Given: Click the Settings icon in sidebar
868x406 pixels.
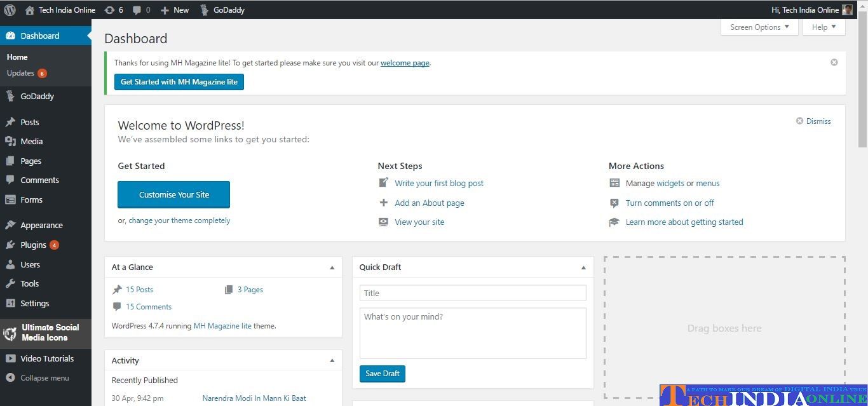Looking at the screenshot, I should (x=10, y=303).
